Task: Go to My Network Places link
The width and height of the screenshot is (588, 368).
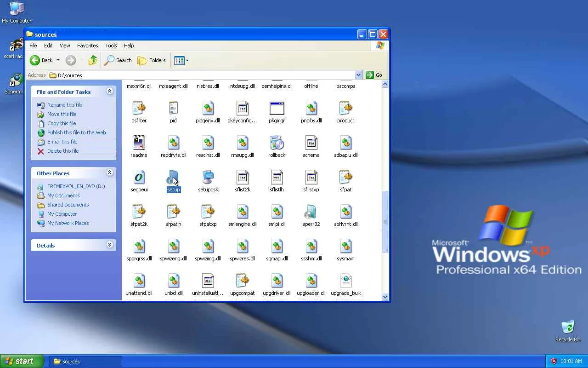Action: point(68,223)
